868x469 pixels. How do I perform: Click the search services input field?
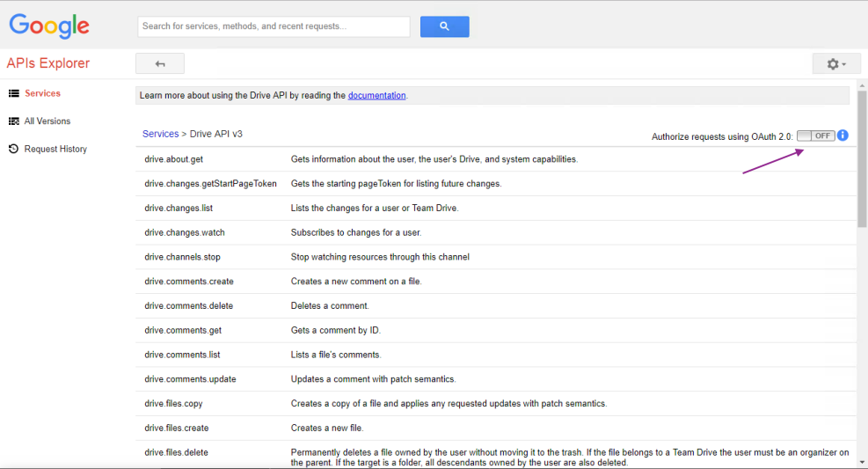click(274, 26)
